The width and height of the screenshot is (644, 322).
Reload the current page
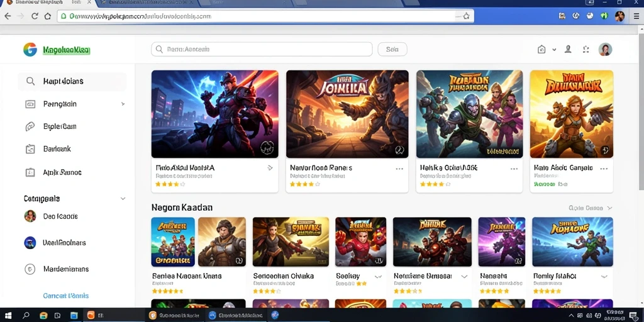tap(35, 16)
